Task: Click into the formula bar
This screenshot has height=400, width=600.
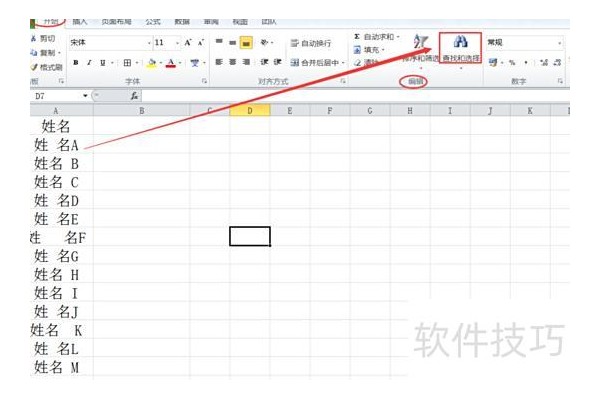Action: pyautogui.click(x=355, y=96)
